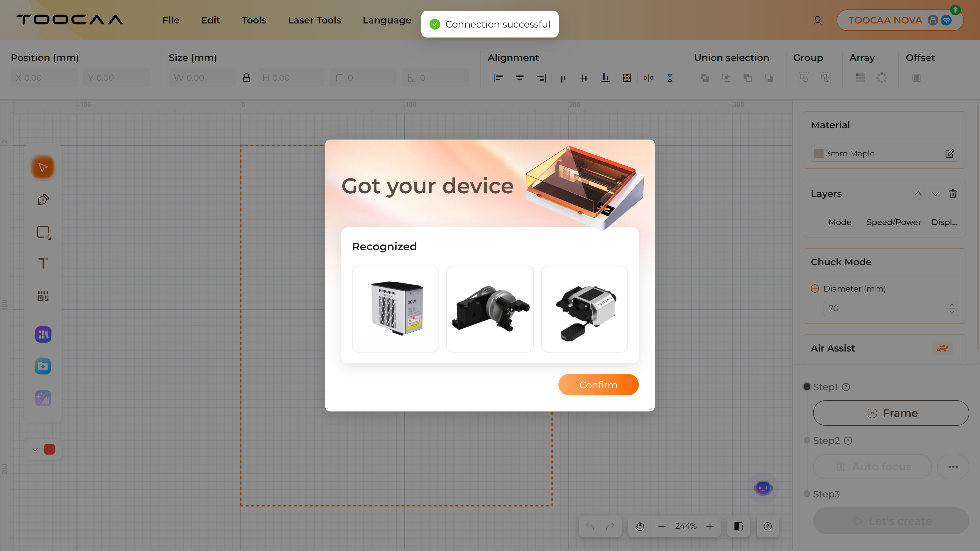Screen dimensions: 980x551
Task: Click the hand pan tool icon
Action: pos(640,526)
